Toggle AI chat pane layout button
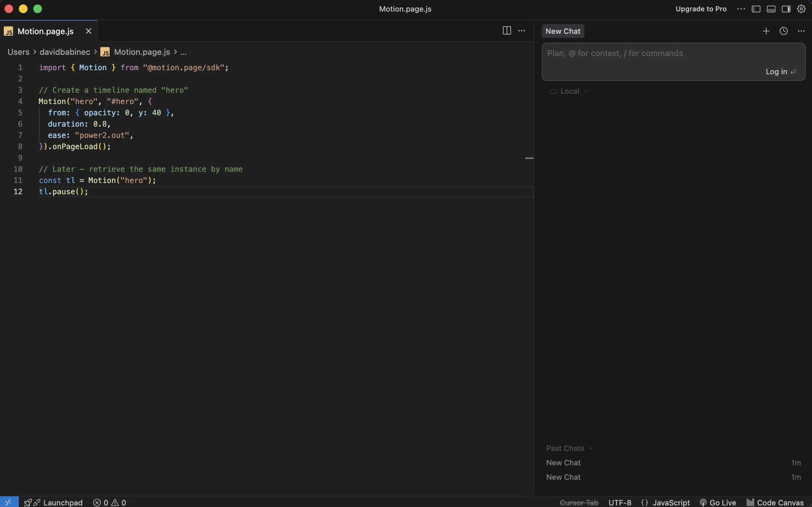 click(x=786, y=9)
